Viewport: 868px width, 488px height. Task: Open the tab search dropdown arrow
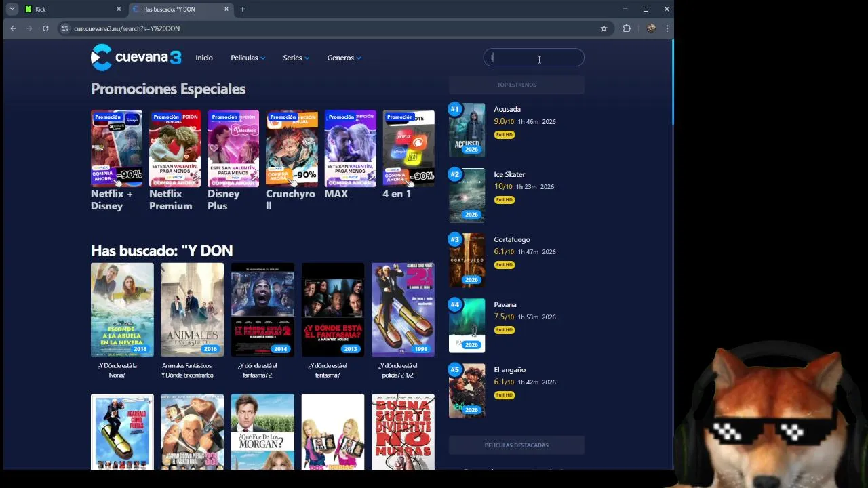12,9
